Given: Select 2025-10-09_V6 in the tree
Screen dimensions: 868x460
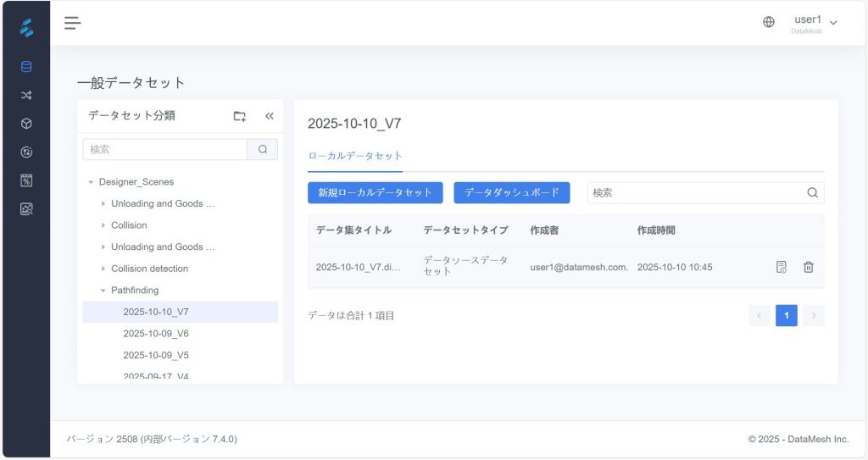Looking at the screenshot, I should (156, 334).
